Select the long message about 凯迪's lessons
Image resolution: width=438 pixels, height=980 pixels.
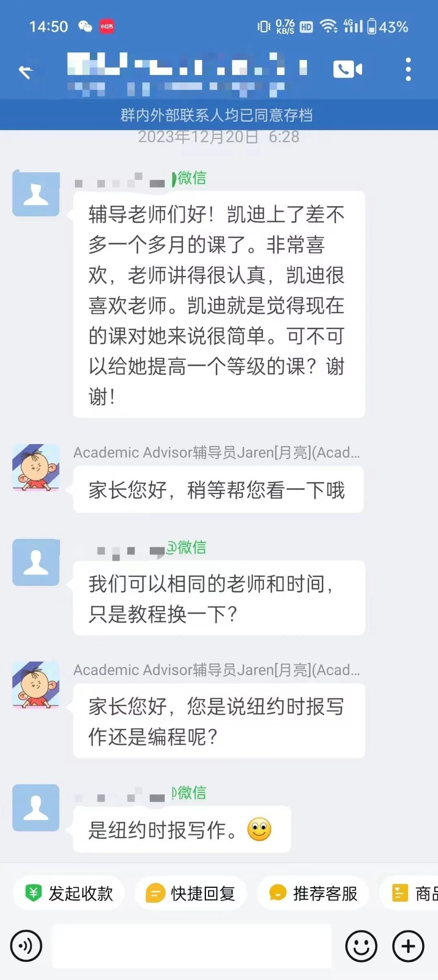(x=219, y=304)
